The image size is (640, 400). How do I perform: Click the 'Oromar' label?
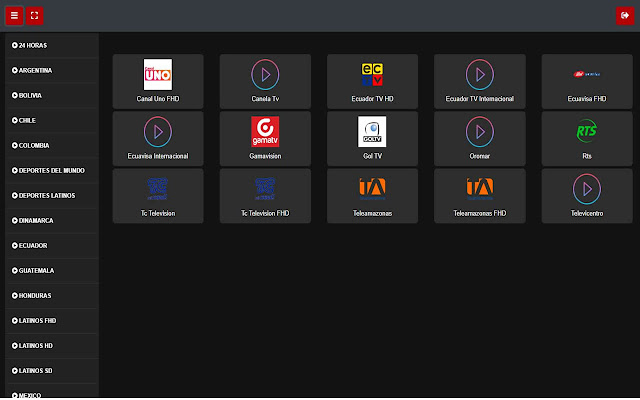coord(480,156)
